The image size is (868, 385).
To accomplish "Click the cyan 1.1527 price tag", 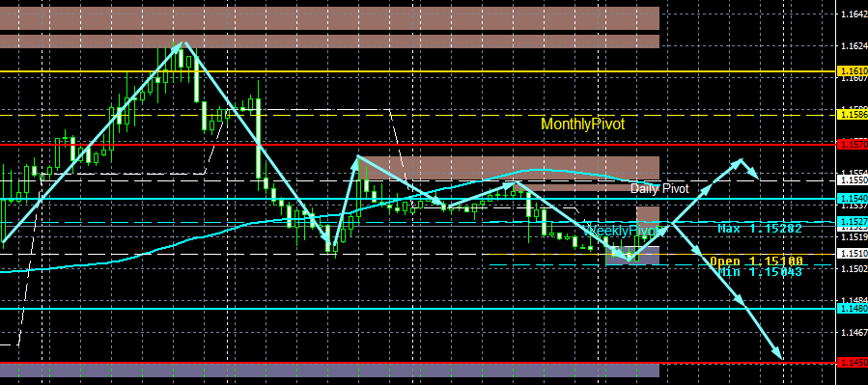I will (852, 222).
